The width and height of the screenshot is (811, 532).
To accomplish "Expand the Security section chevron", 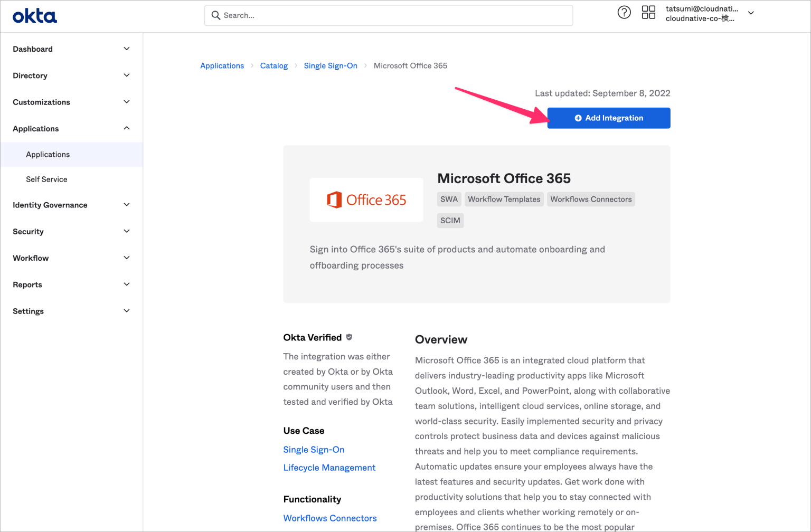I will pos(126,231).
